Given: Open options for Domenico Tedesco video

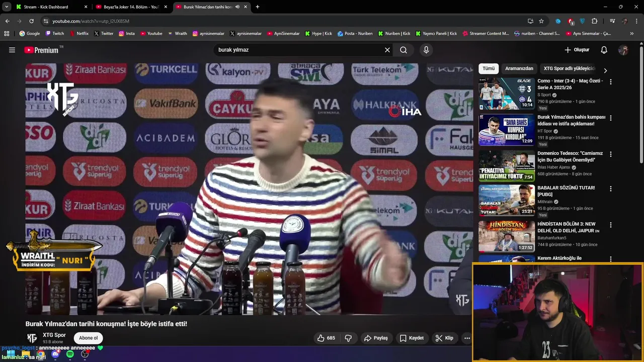Looking at the screenshot, I should click(x=611, y=154).
